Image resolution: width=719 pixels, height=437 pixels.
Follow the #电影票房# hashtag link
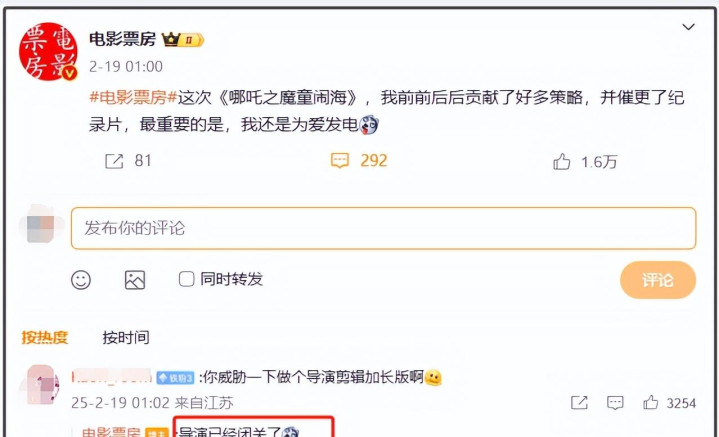tap(133, 97)
